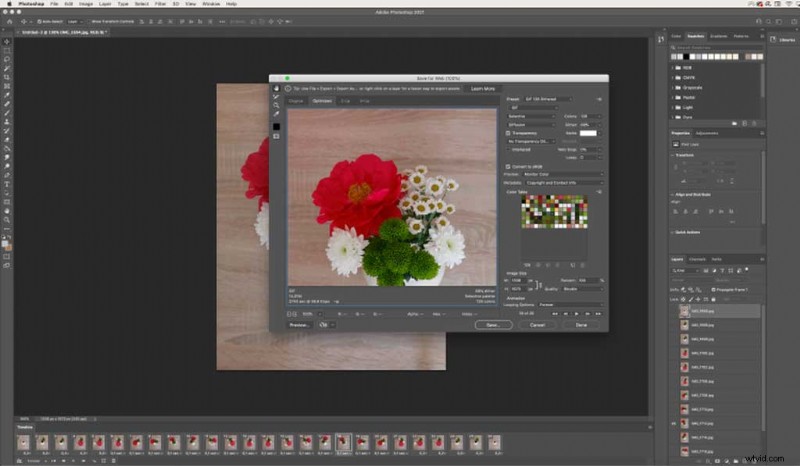Click the image width input field
Image resolution: width=800 pixels, height=466 pixels.
point(518,281)
